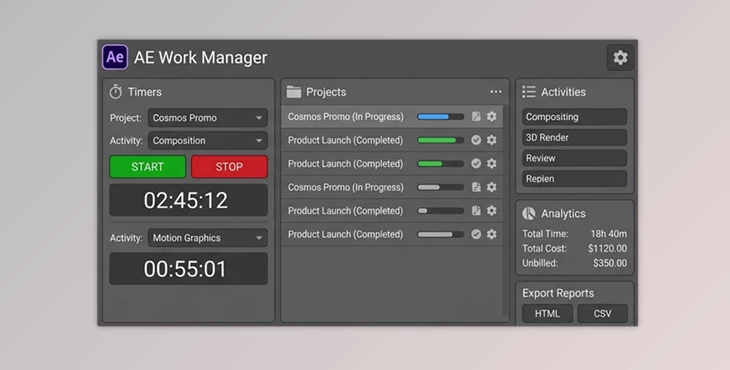The image size is (730, 370).
Task: Click the AE Work Manager title
Action: pyautogui.click(x=201, y=58)
